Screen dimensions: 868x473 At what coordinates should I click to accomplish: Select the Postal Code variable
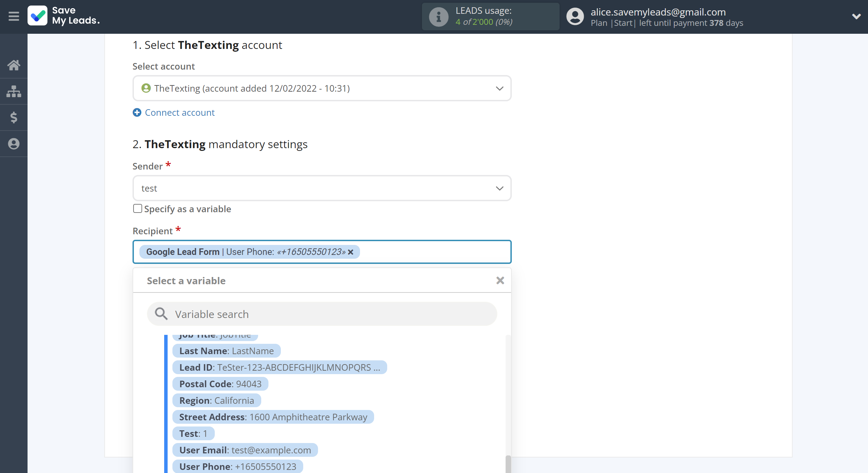(220, 384)
